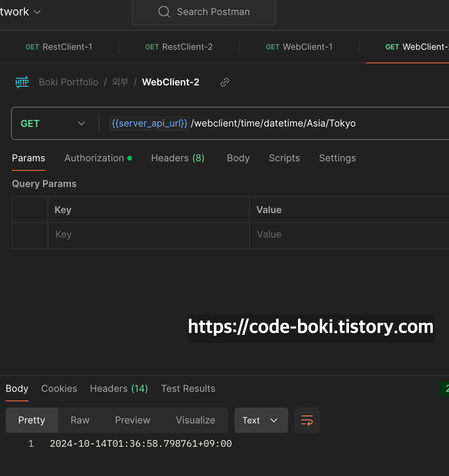Open the GET method dropdown
Screen dimensions: 449x476
point(53,123)
